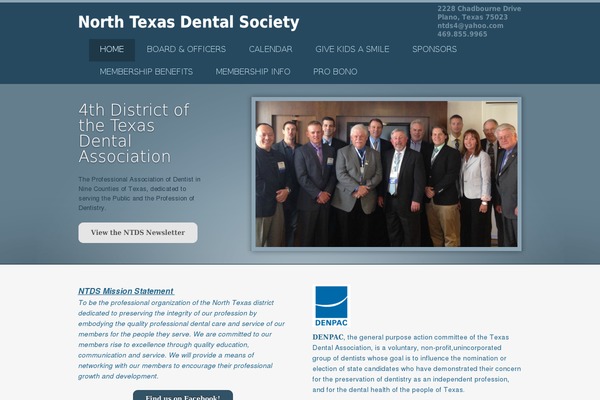Click North Texas Dental Society site title

[x=189, y=22]
